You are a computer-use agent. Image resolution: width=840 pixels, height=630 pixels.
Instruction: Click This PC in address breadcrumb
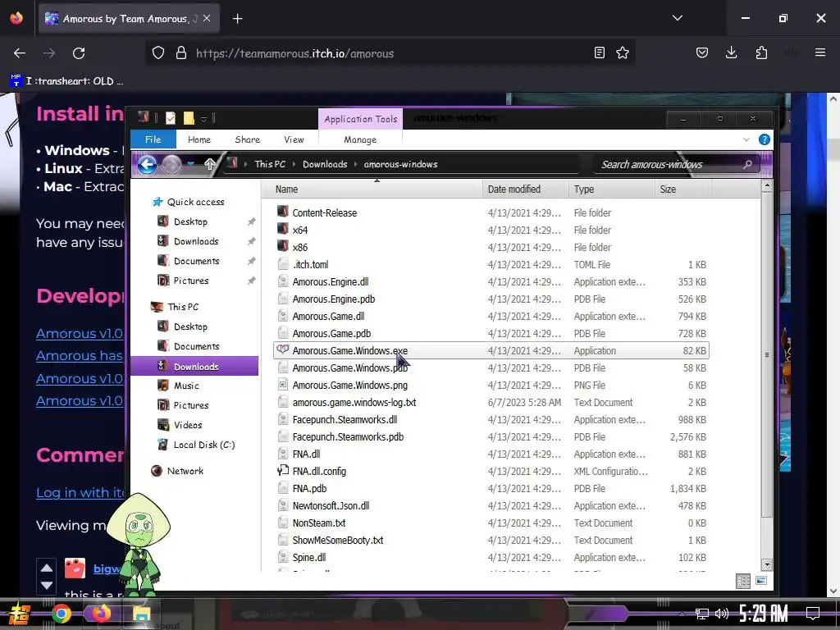click(x=270, y=164)
